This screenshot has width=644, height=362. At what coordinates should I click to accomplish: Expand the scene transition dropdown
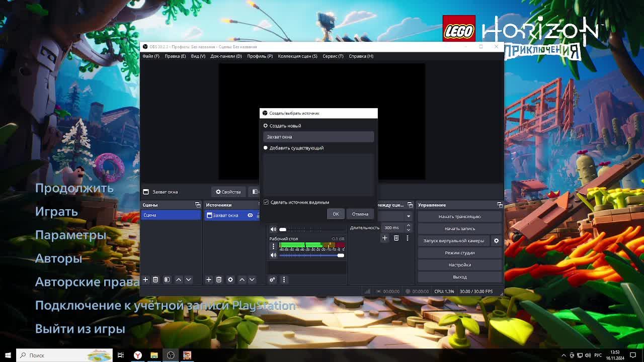click(409, 216)
